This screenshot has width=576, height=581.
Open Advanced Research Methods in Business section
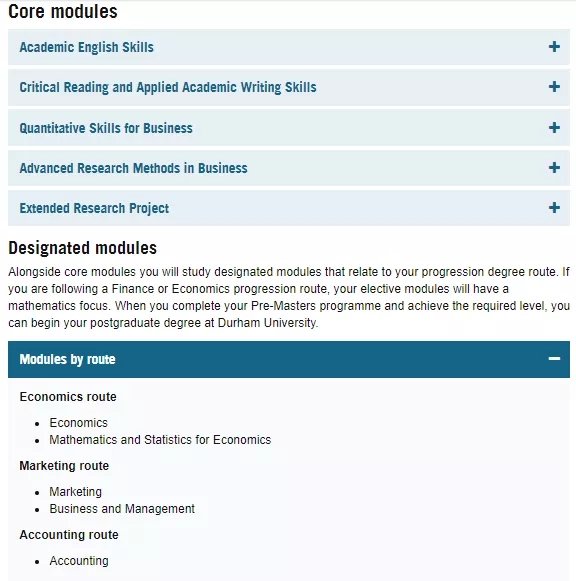coord(289,168)
